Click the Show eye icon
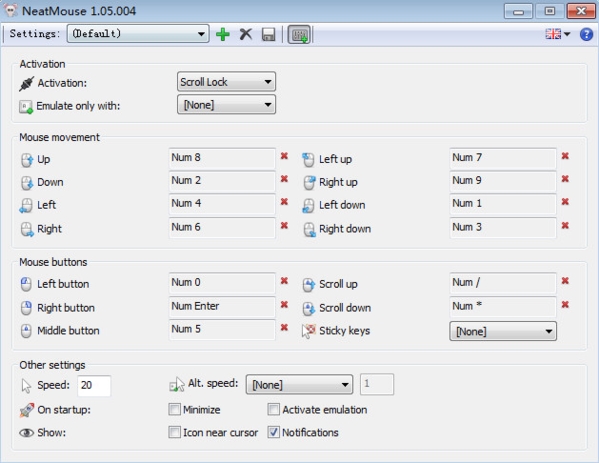 26,433
